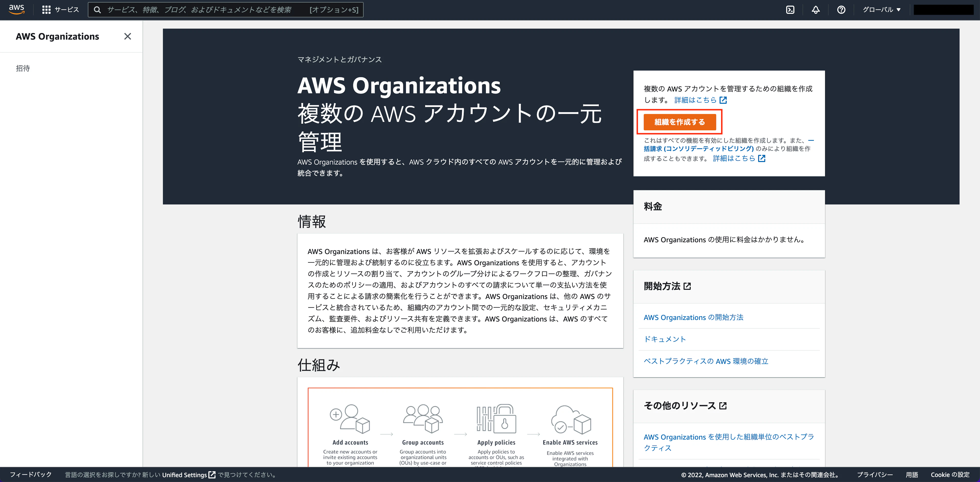The width and height of the screenshot is (980, 482).
Task: Open the Unified Settings footer link
Action: click(189, 475)
